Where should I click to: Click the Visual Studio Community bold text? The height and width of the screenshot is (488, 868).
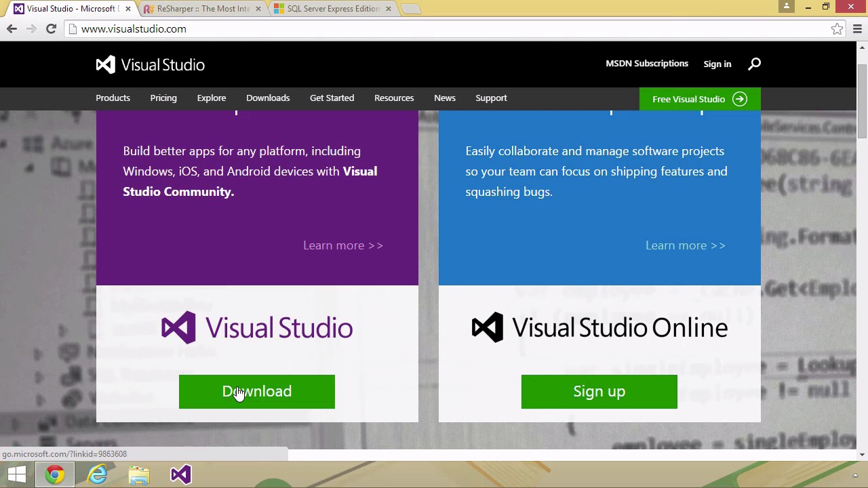tap(250, 182)
